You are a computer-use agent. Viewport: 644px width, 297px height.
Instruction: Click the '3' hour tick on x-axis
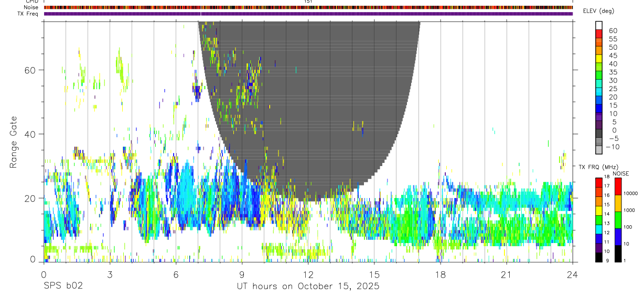[110, 274]
